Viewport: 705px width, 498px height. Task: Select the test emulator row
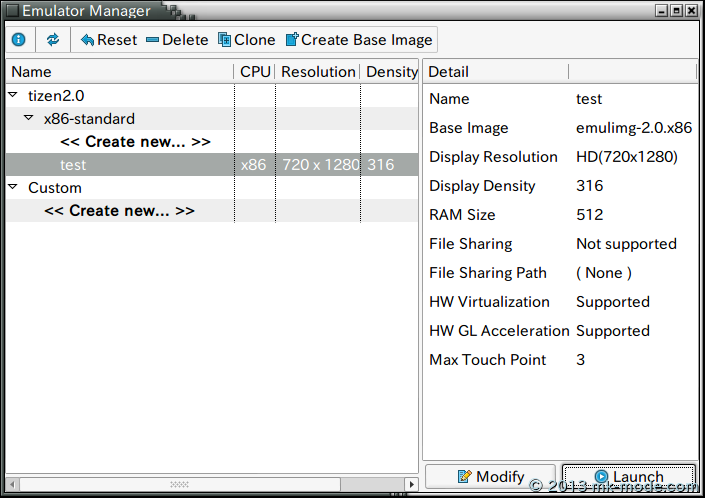[73, 165]
